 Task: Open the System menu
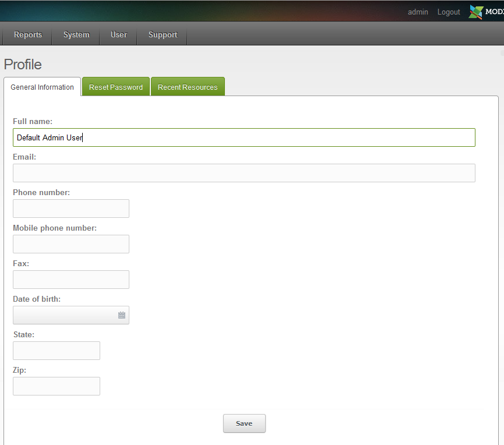(x=76, y=35)
